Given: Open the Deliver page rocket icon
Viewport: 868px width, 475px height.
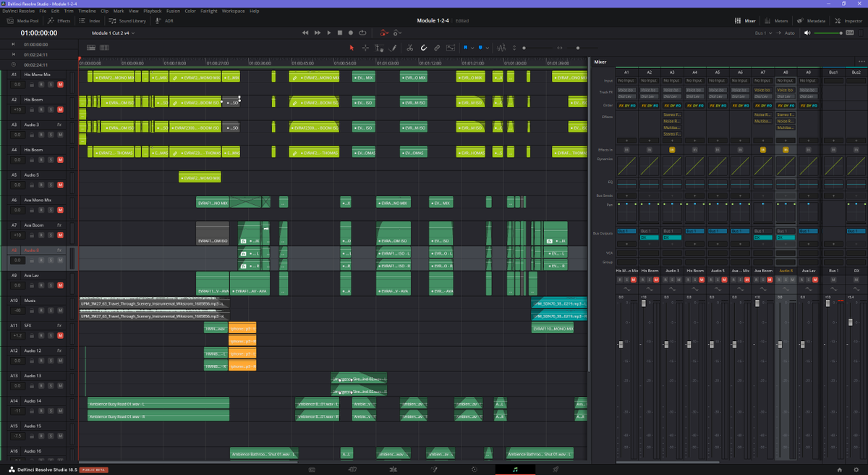Looking at the screenshot, I should point(555,469).
